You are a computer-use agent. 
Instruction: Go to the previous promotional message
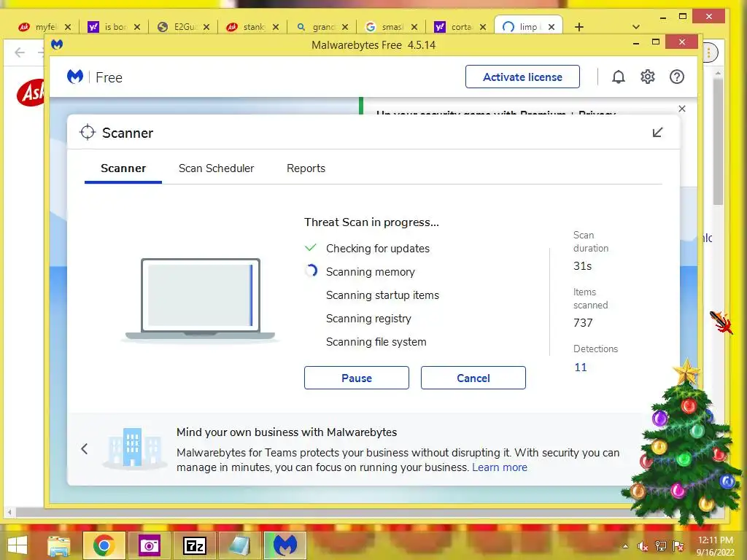pos(85,448)
